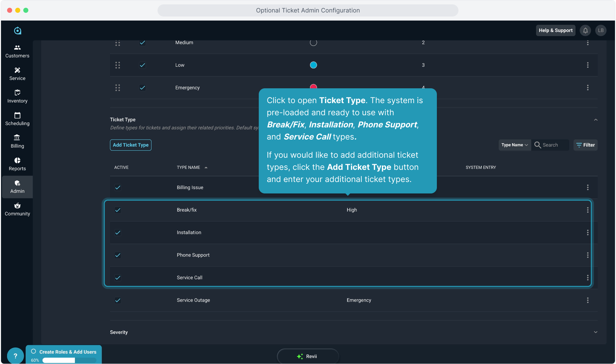616x364 pixels.
Task: Open the LB user avatar menu
Action: pyautogui.click(x=600, y=30)
